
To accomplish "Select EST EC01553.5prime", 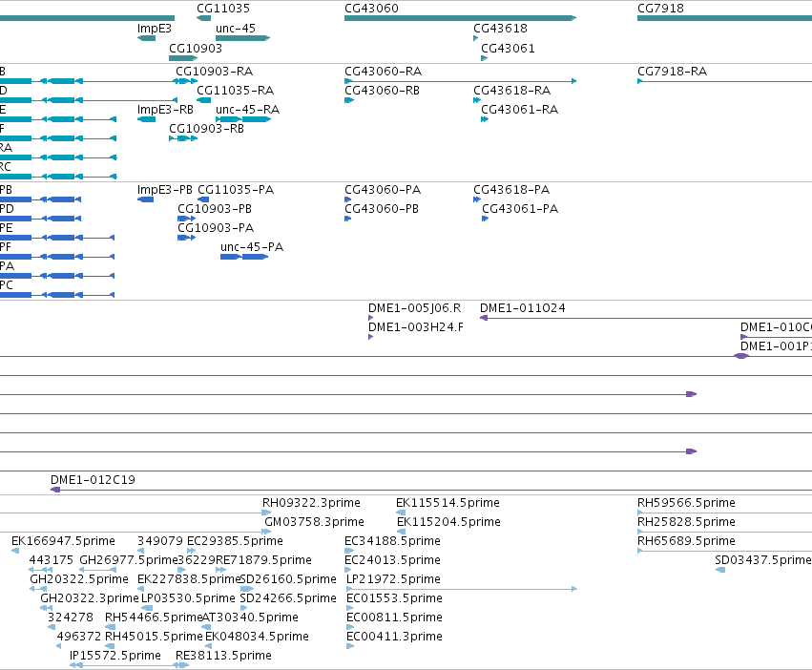I will click(394, 598).
